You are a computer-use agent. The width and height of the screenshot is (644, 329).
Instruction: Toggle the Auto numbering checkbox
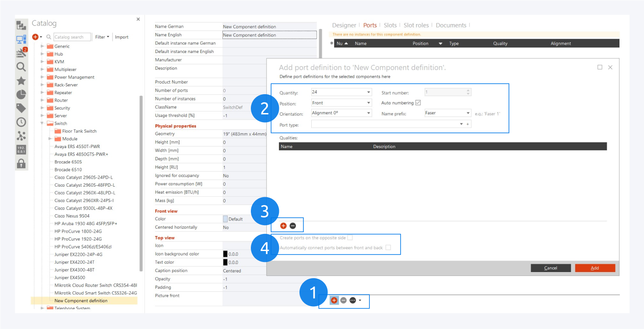pyautogui.click(x=418, y=103)
